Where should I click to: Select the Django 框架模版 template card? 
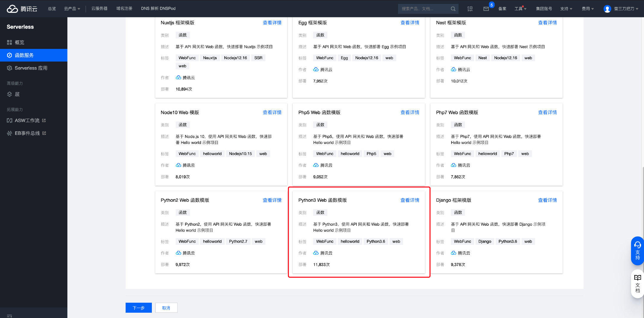[x=496, y=233]
